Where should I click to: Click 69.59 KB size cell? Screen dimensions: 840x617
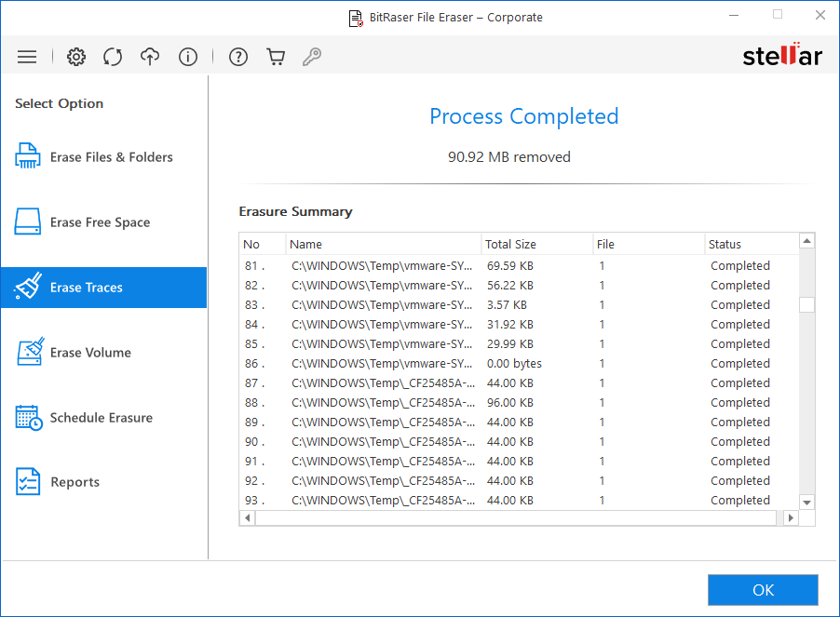pos(510,265)
